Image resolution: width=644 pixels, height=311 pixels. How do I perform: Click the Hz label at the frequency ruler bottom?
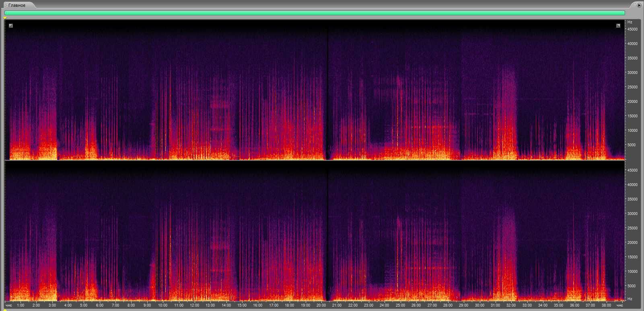coord(630,299)
